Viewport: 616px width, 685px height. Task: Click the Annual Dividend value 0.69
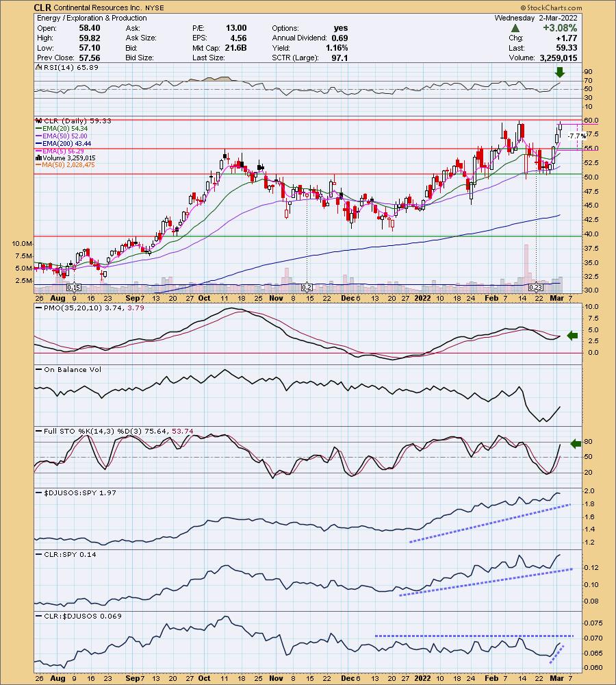coord(339,38)
